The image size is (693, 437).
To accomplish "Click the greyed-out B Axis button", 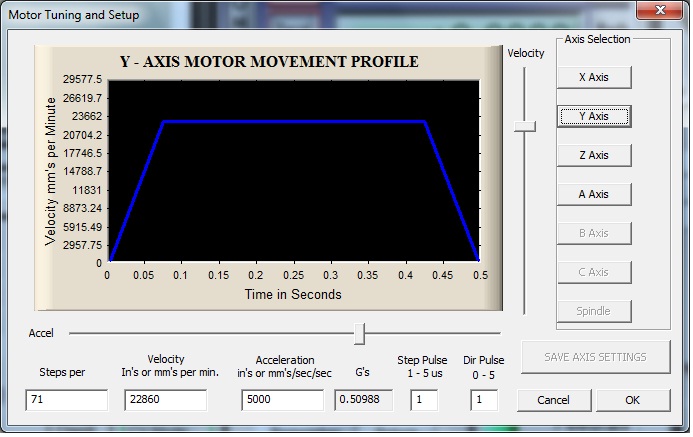I will (x=594, y=233).
